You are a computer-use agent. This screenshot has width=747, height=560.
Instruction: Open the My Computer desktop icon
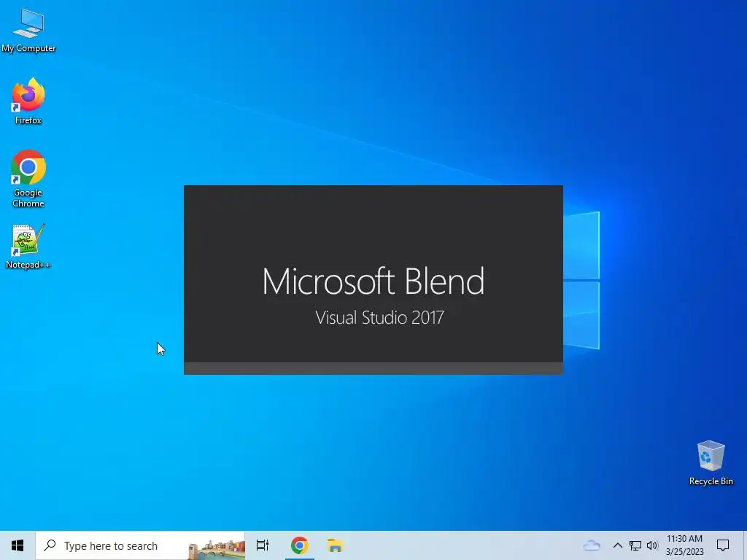pos(28,31)
